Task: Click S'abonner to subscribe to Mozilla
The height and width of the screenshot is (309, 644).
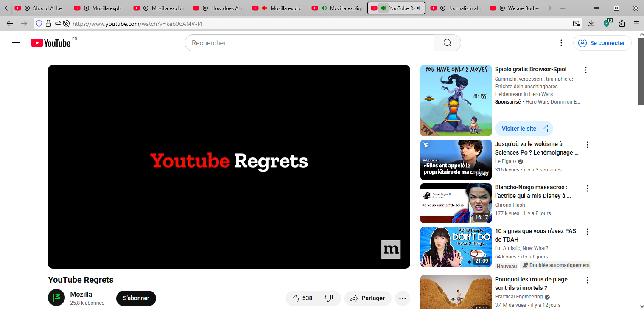Action: [x=136, y=298]
